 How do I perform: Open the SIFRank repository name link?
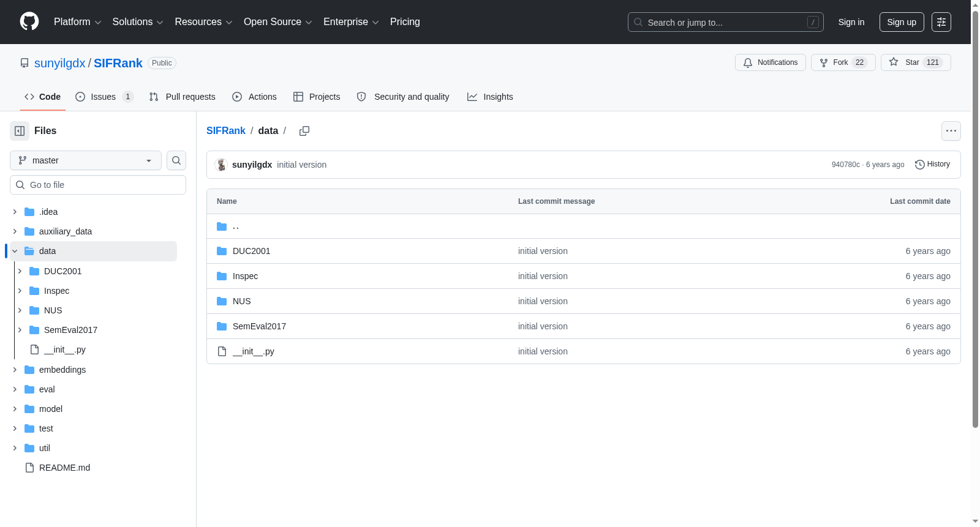pyautogui.click(x=118, y=63)
